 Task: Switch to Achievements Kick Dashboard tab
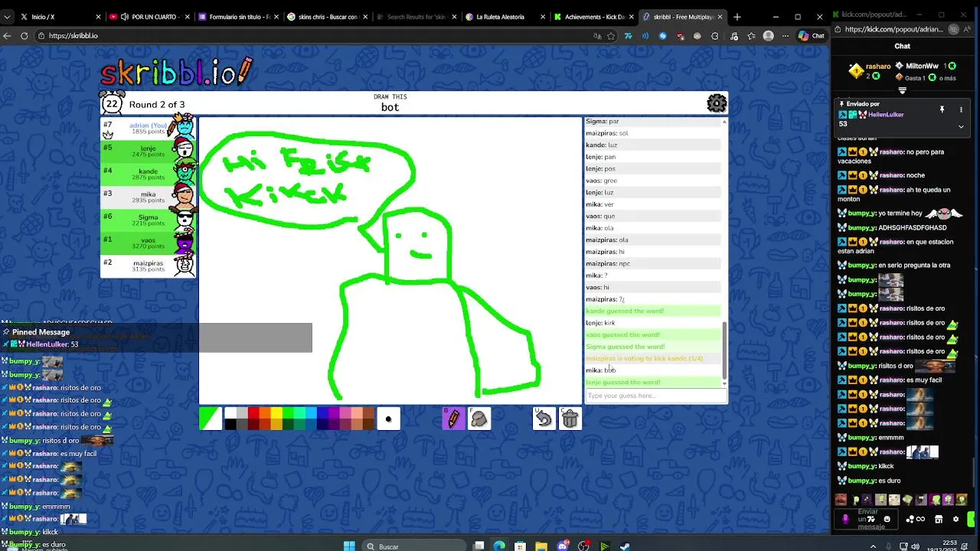[594, 17]
